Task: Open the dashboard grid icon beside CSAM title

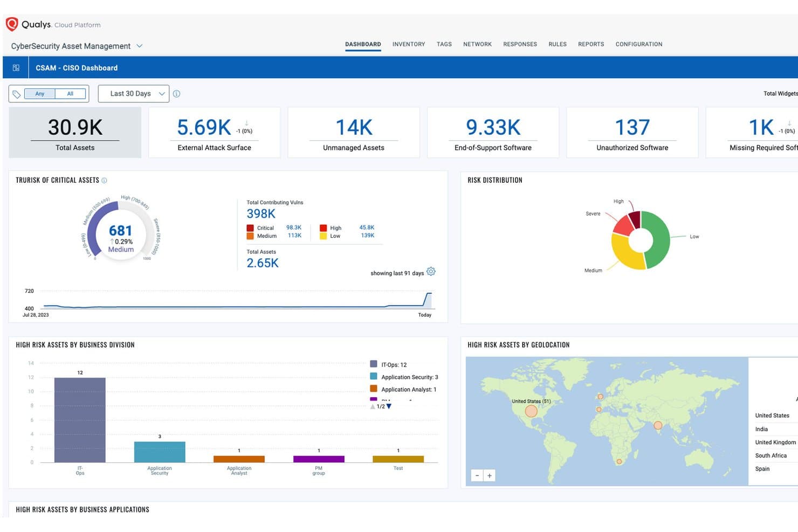Action: pyautogui.click(x=16, y=68)
